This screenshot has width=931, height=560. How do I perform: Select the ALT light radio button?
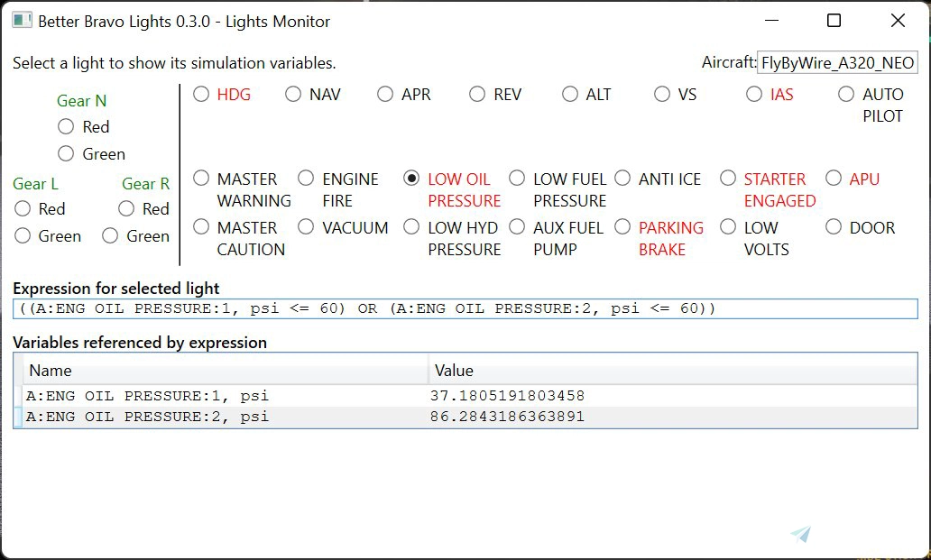[x=570, y=95]
